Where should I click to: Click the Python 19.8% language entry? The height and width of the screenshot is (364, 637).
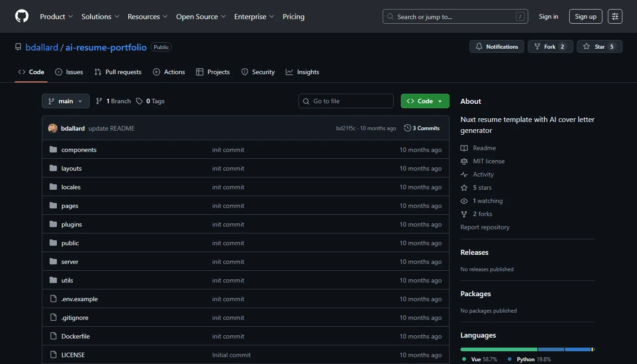(529, 359)
